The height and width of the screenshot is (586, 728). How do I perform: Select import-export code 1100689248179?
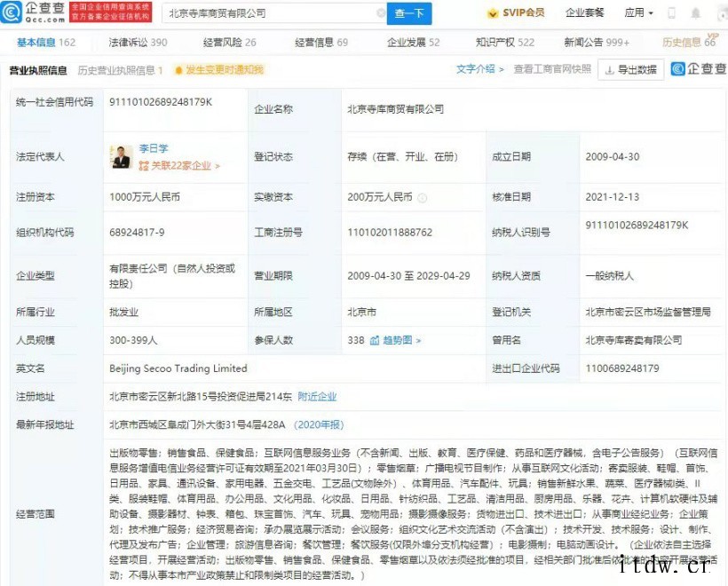pos(622,368)
